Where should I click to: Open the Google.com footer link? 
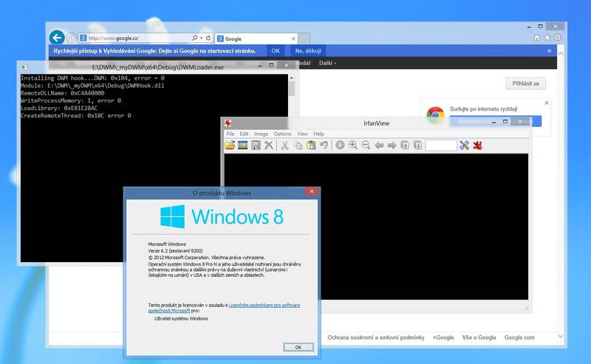tap(519, 337)
